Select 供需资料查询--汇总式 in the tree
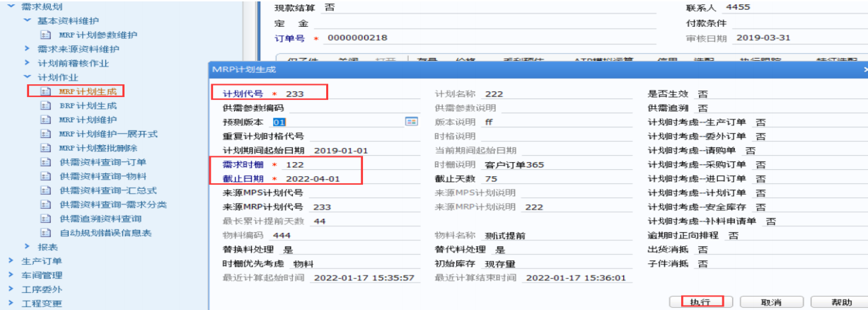868x310 pixels. coord(108,190)
